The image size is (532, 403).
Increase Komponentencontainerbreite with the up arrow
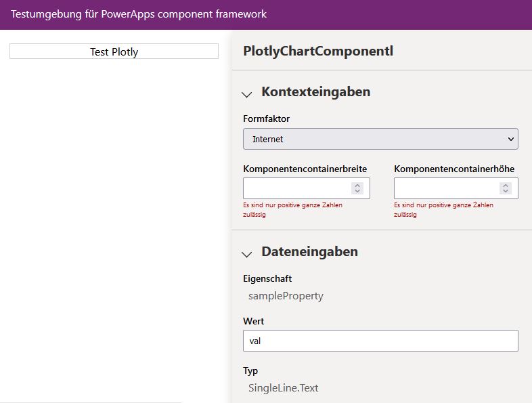(x=357, y=185)
